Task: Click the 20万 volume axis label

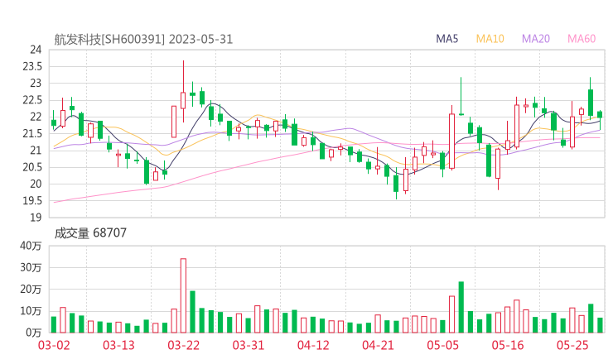Action: (31, 290)
